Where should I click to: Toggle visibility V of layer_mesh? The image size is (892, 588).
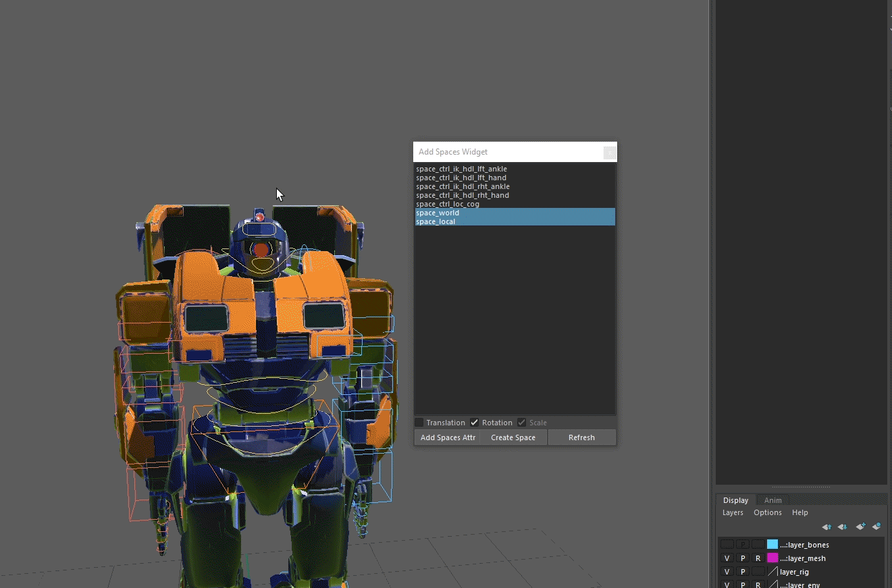point(727,558)
